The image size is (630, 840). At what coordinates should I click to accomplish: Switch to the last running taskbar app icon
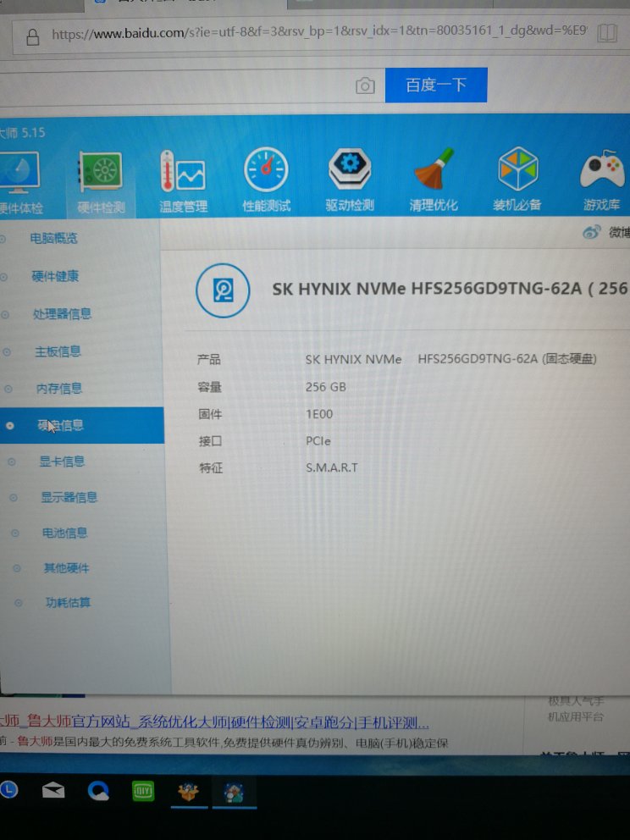(x=234, y=793)
